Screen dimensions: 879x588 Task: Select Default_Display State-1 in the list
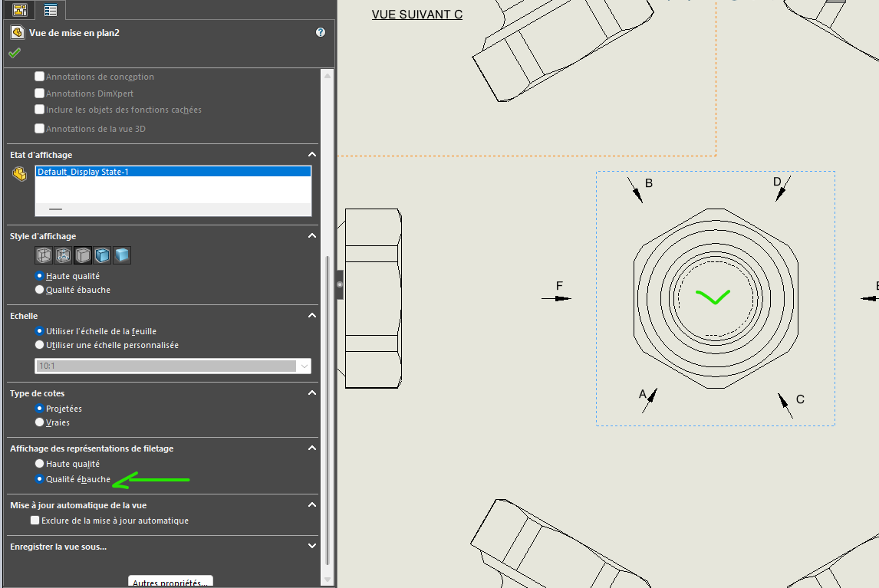point(173,172)
